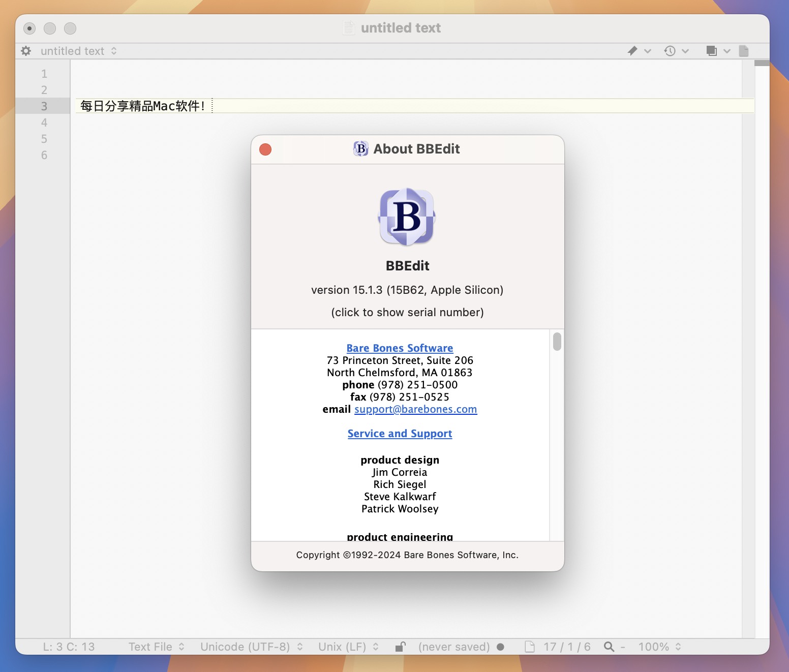Screen dimensions: 789x672
Task: Click the name Jim Correia
Action: (x=400, y=472)
